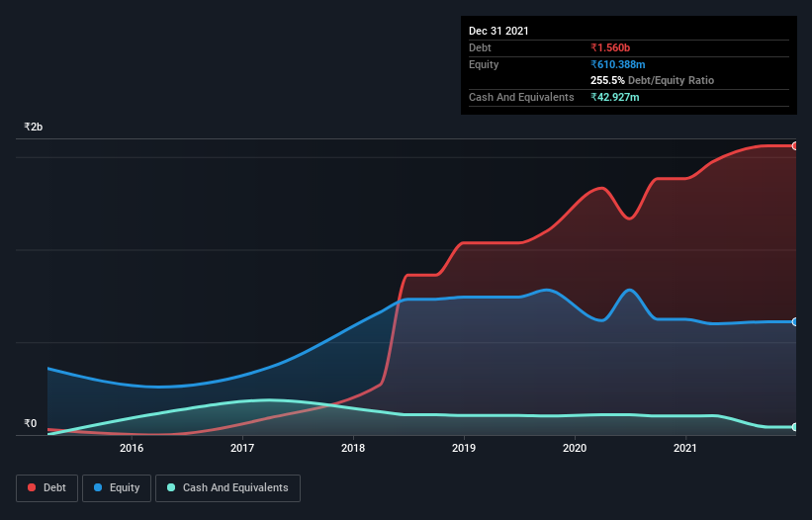812x520 pixels.
Task: Click the 255.5% Debt/Equity Ratio text
Action: pyautogui.click(x=652, y=80)
